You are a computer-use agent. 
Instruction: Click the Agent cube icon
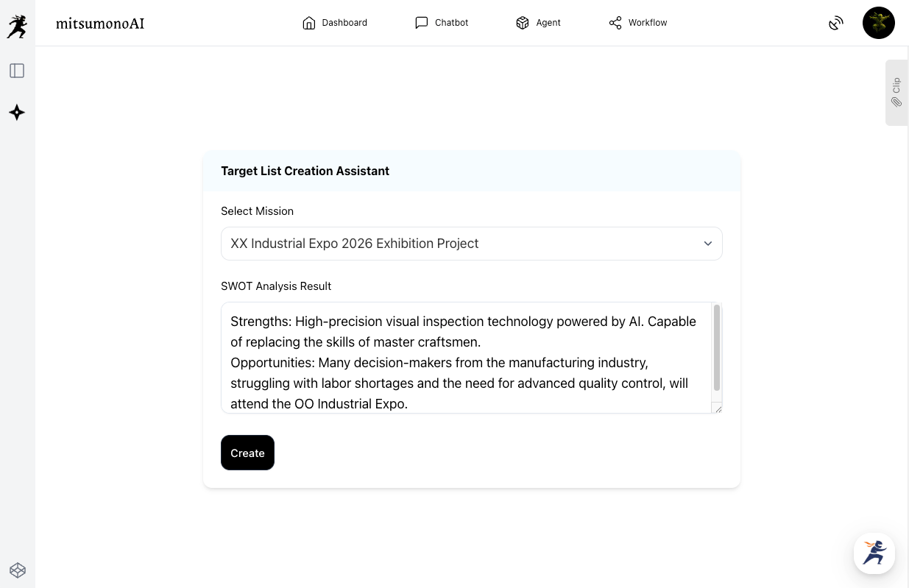[523, 23]
